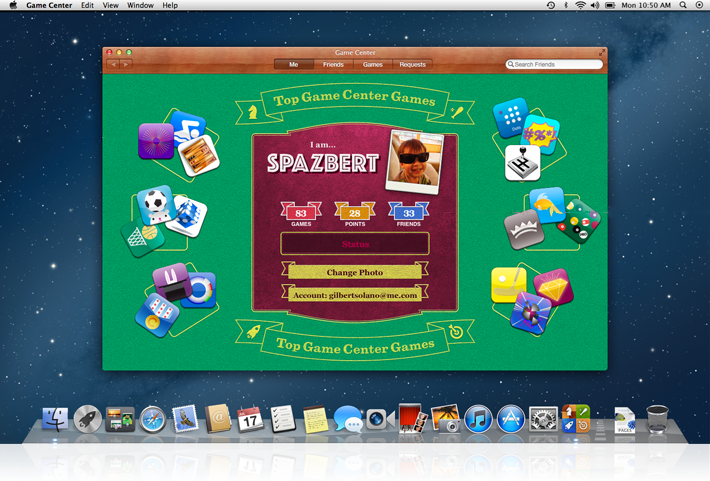This screenshot has height=481, width=710.
Task: Switch to the Friends tab
Action: pos(333,64)
